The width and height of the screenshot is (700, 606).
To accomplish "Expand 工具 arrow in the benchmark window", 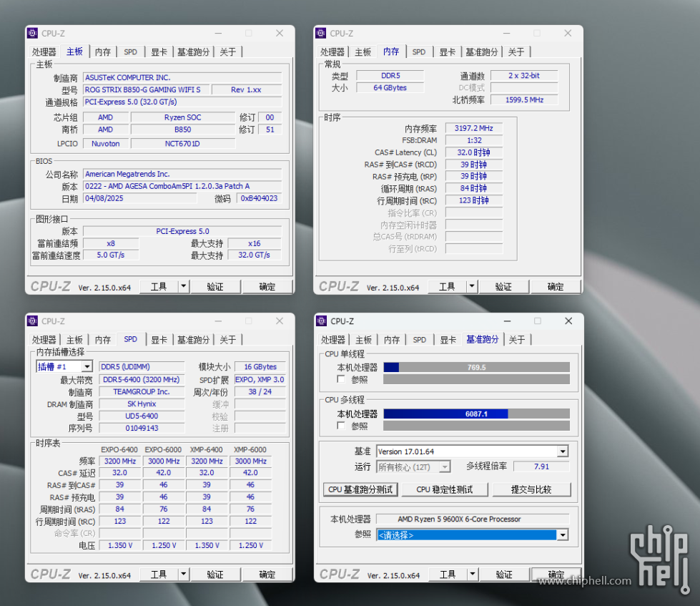I will click(473, 575).
